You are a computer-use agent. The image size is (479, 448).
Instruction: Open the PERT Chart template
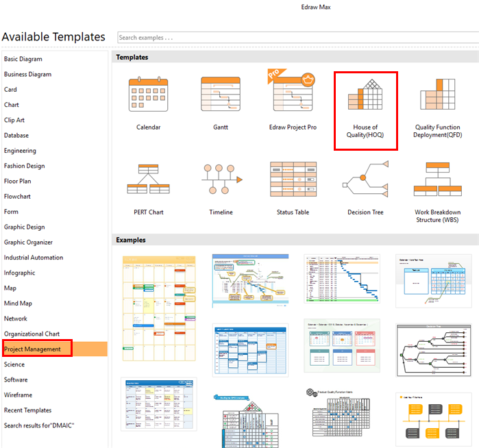[x=148, y=179]
